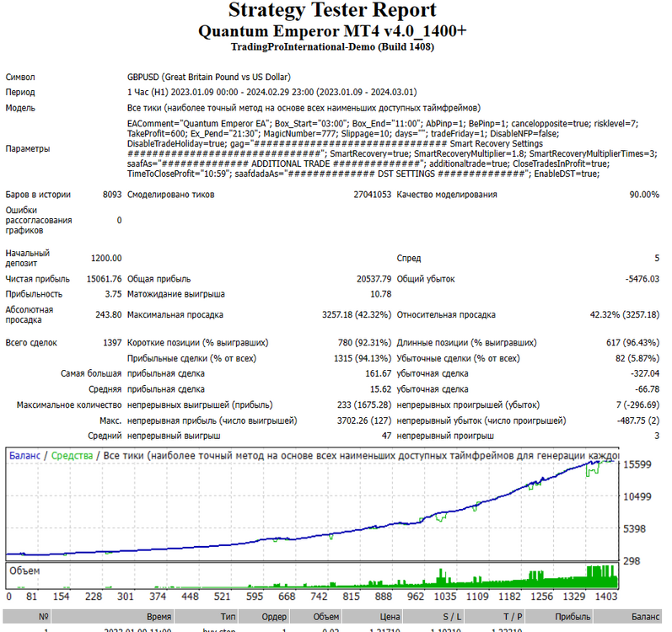Click the Всего сделок value 1397
This screenshot has width=672, height=632.
[x=112, y=343]
